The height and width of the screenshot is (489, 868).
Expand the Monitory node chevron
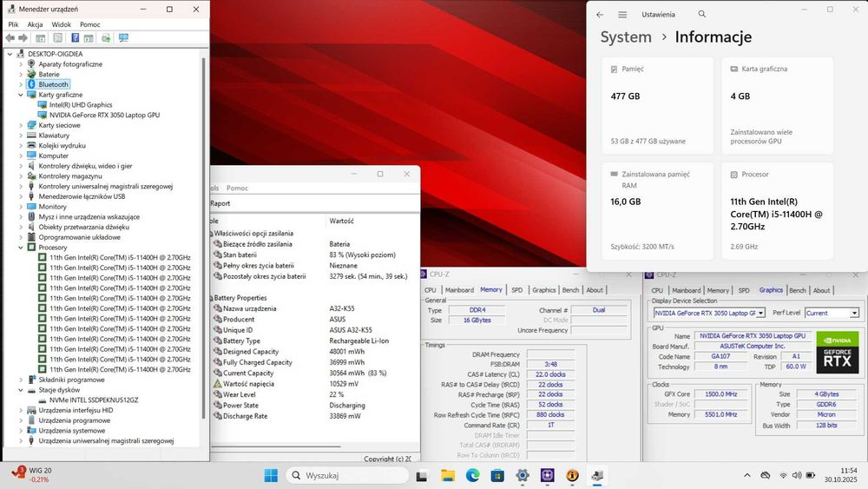coord(21,207)
